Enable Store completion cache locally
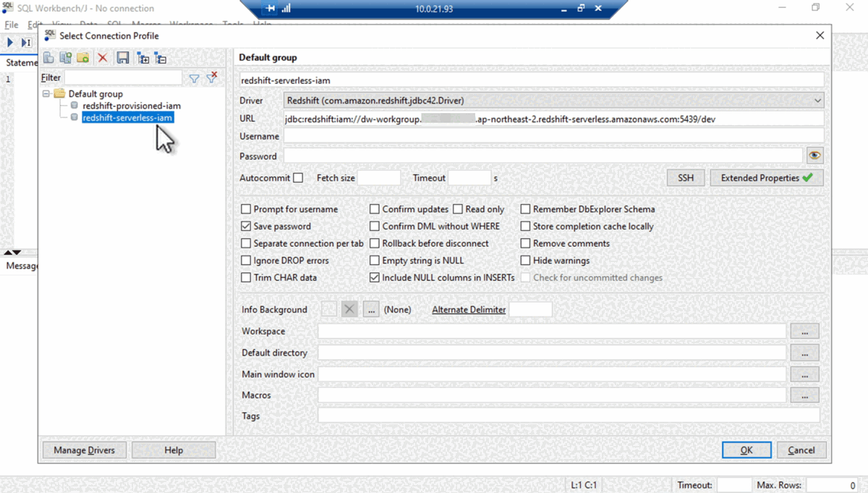The height and width of the screenshot is (493, 868). [x=526, y=227]
